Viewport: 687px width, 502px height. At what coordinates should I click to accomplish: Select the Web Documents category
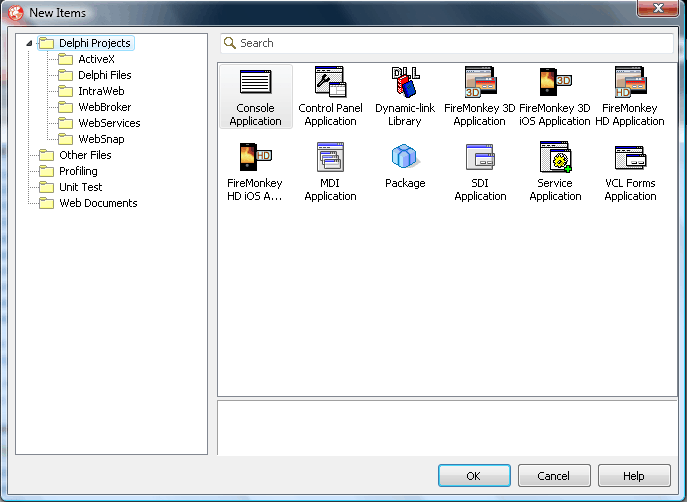88,203
